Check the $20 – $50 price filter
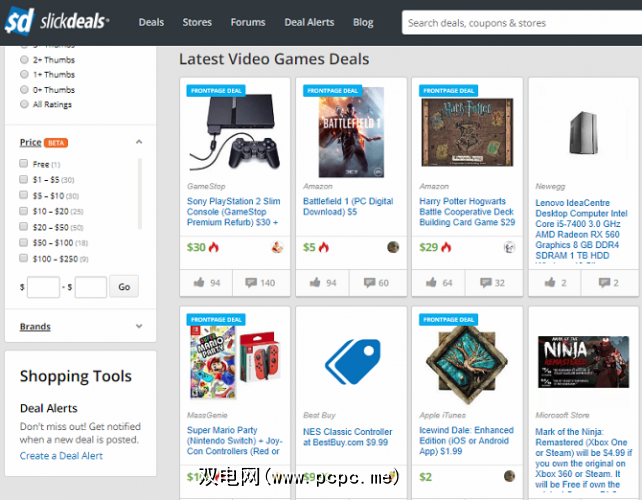The height and width of the screenshot is (500, 642). pyautogui.click(x=24, y=226)
